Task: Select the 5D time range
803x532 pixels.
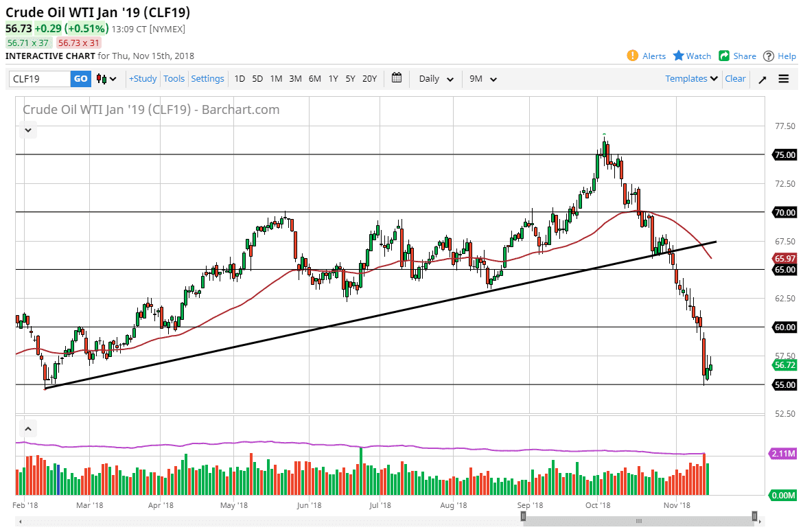Action: point(257,78)
